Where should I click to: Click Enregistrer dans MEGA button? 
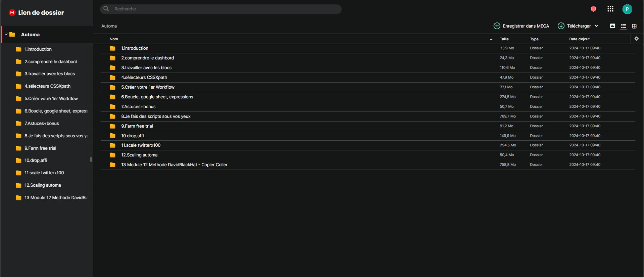(x=521, y=26)
